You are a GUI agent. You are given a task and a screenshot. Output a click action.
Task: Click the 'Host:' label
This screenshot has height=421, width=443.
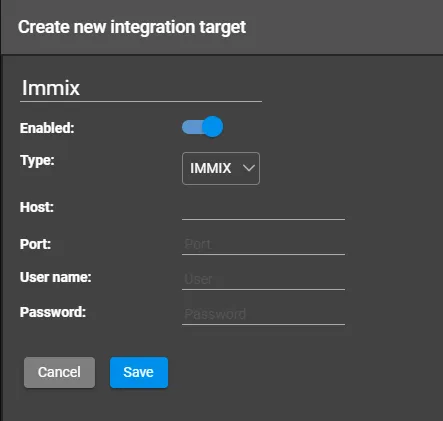(37, 207)
